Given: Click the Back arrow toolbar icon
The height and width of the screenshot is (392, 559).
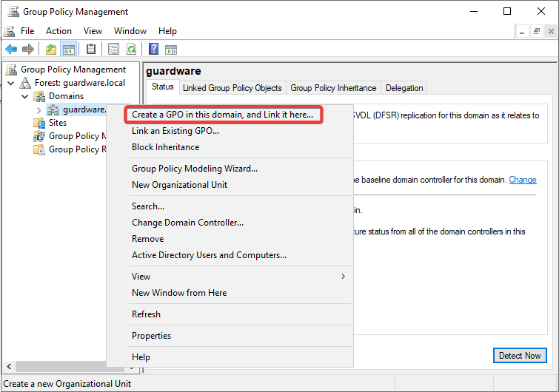Looking at the screenshot, I should point(11,50).
